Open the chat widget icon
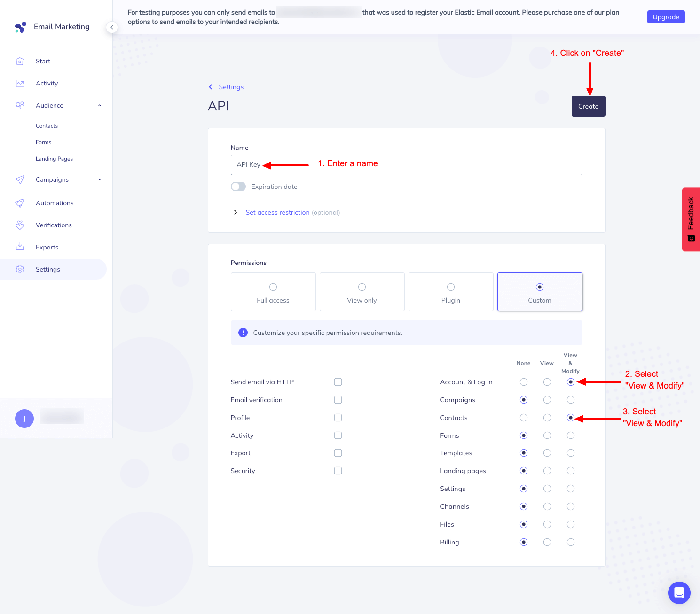 pyautogui.click(x=679, y=593)
